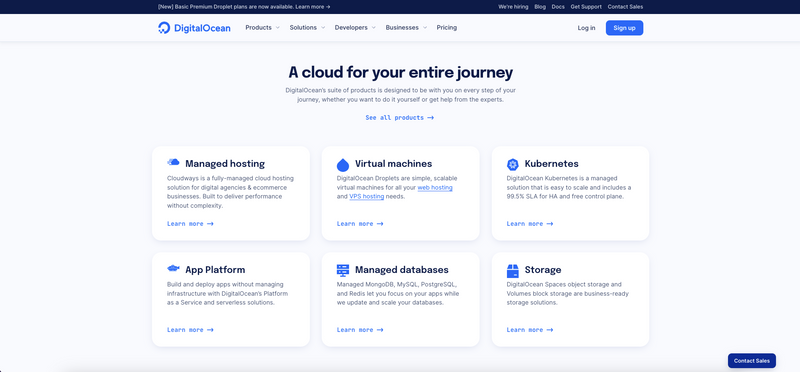The image size is (800, 372).
Task: Click the floating Contact Sales button
Action: 752,361
